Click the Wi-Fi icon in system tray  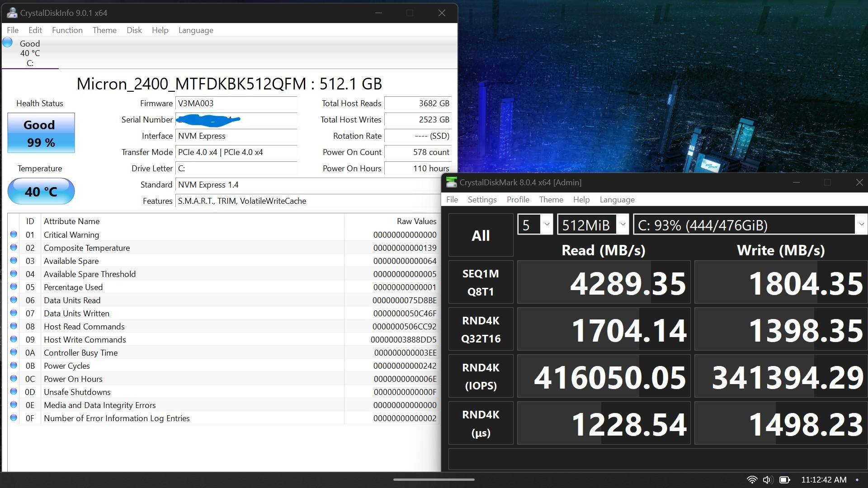point(751,479)
